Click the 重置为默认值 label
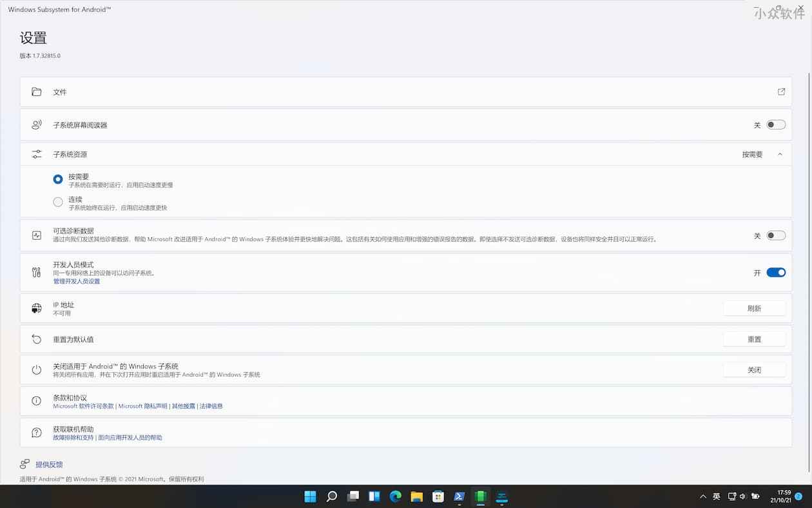This screenshot has width=812, height=508. tap(73, 339)
